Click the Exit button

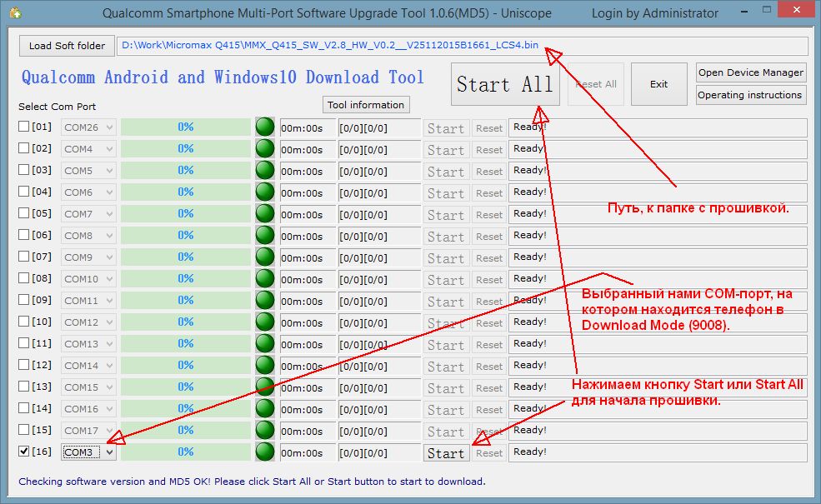tap(658, 84)
